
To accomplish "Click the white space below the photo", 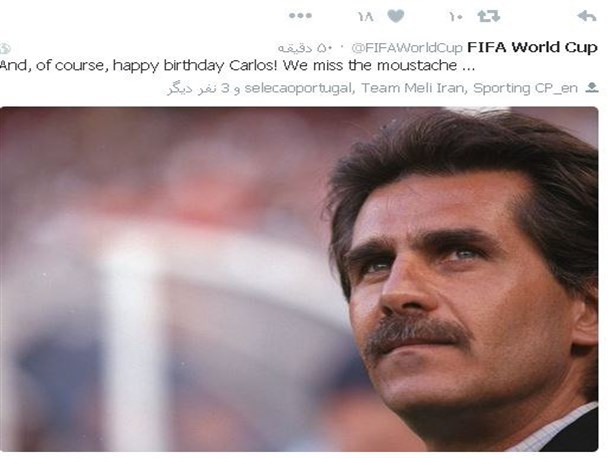I will click(x=299, y=455).
